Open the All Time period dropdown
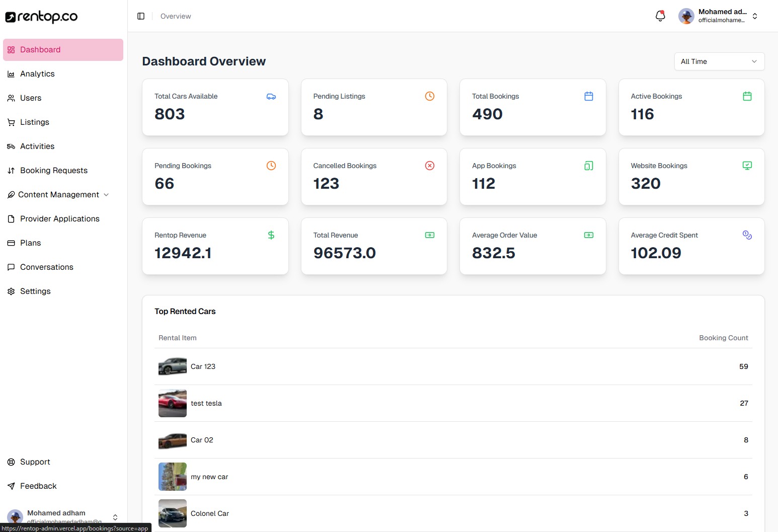The height and width of the screenshot is (532, 778). click(x=719, y=61)
